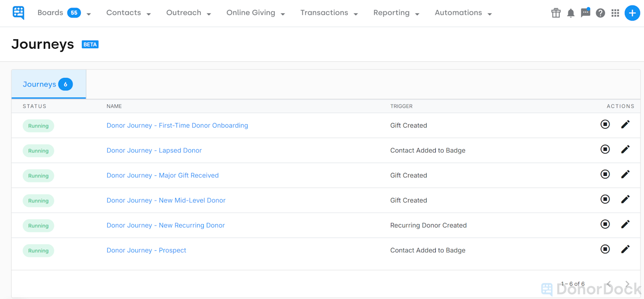644x299 pixels.
Task: Edit the New Recurring Donor journey pencil
Action: click(625, 224)
